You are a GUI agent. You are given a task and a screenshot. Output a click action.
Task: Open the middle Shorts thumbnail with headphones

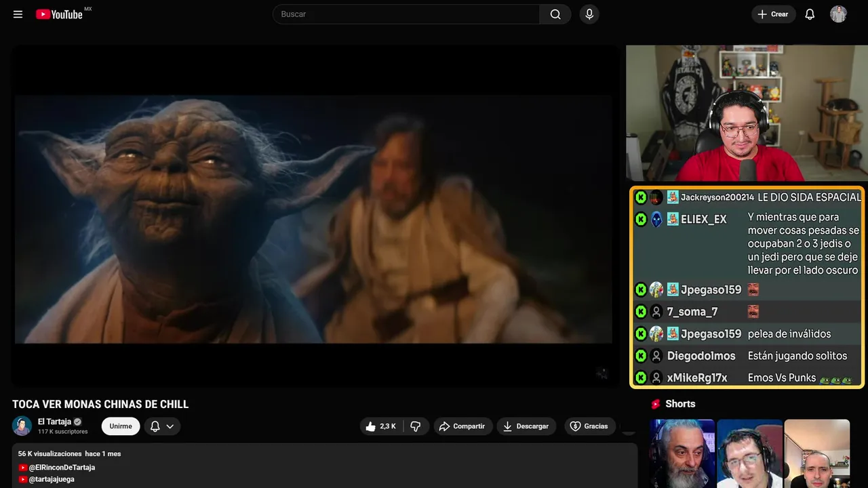pyautogui.click(x=749, y=453)
